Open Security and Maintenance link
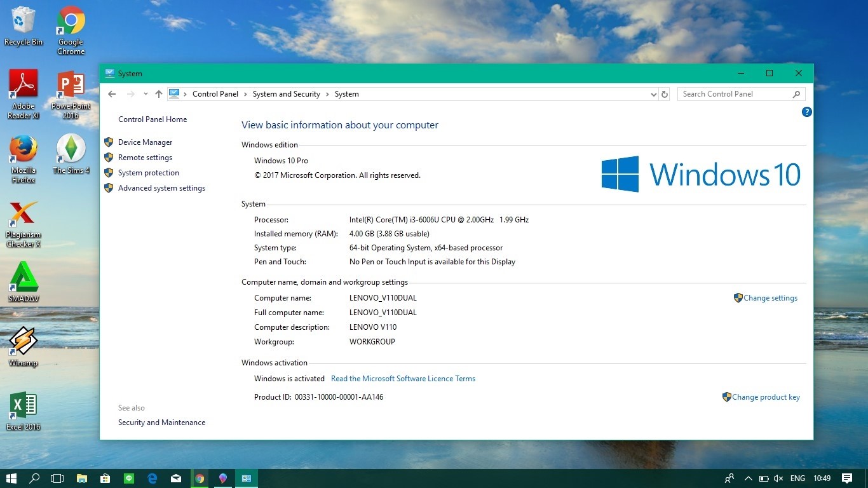 [161, 423]
